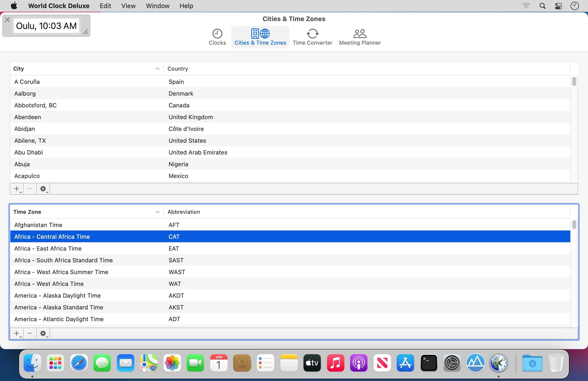
Task: Add a new city with plus button
Action: coord(17,189)
